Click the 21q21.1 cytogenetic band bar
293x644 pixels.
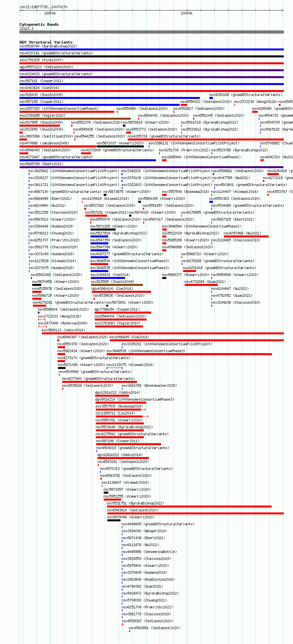click(151, 32)
